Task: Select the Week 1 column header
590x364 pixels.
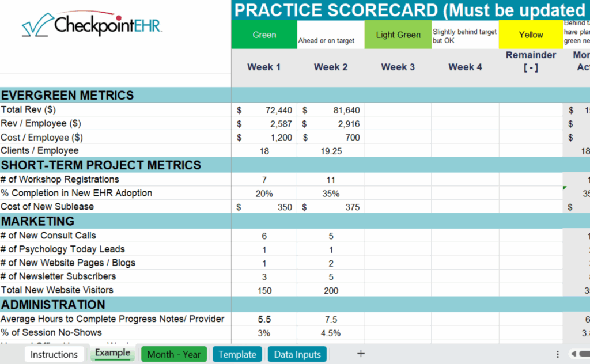Action: (x=264, y=67)
